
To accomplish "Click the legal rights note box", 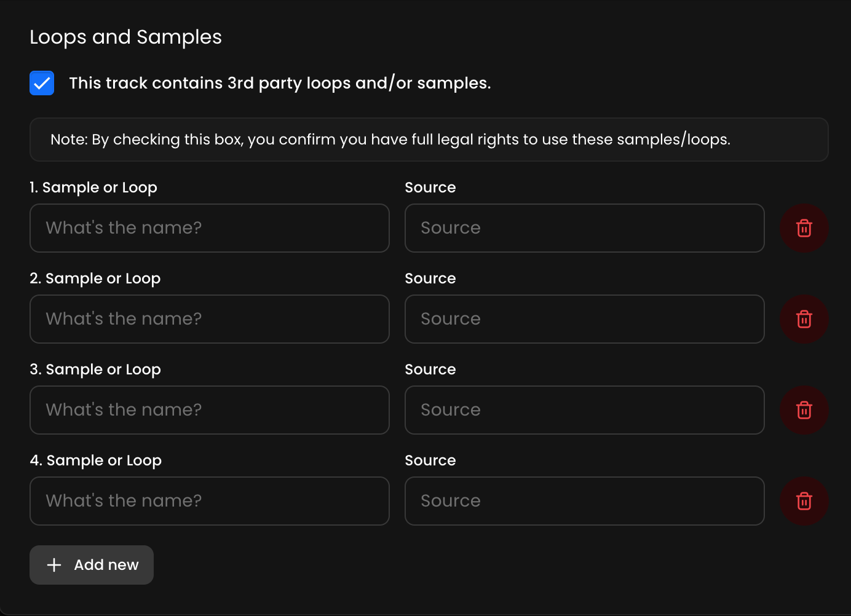I will [x=429, y=140].
